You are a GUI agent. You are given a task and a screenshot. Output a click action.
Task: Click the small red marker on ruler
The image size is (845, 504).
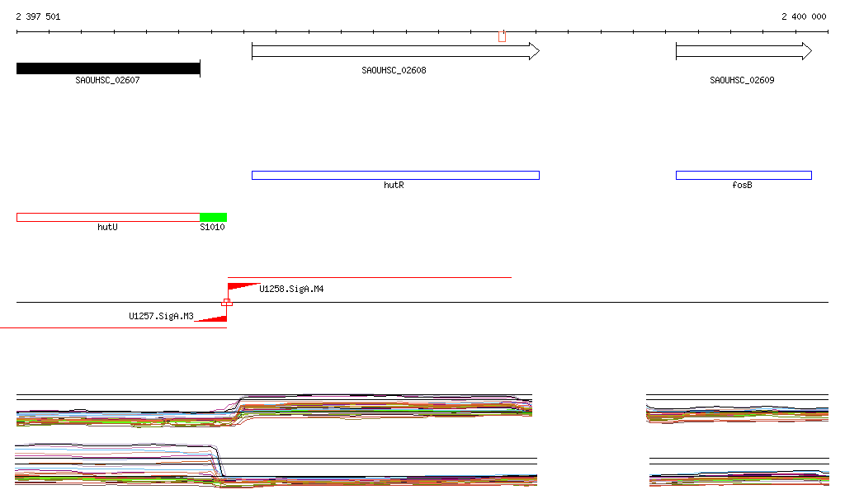tap(503, 36)
